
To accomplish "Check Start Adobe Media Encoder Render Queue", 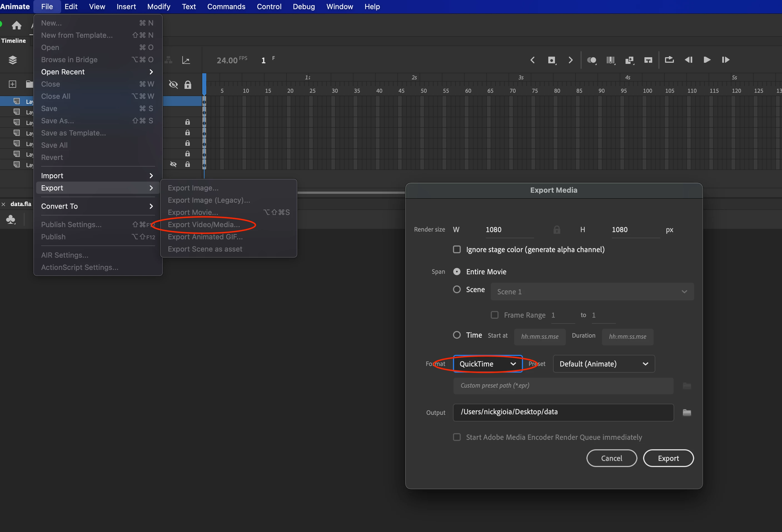I will pyautogui.click(x=457, y=437).
